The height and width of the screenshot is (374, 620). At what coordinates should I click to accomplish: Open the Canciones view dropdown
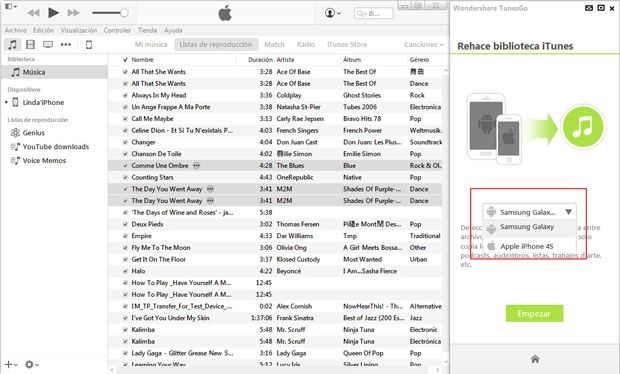point(424,44)
